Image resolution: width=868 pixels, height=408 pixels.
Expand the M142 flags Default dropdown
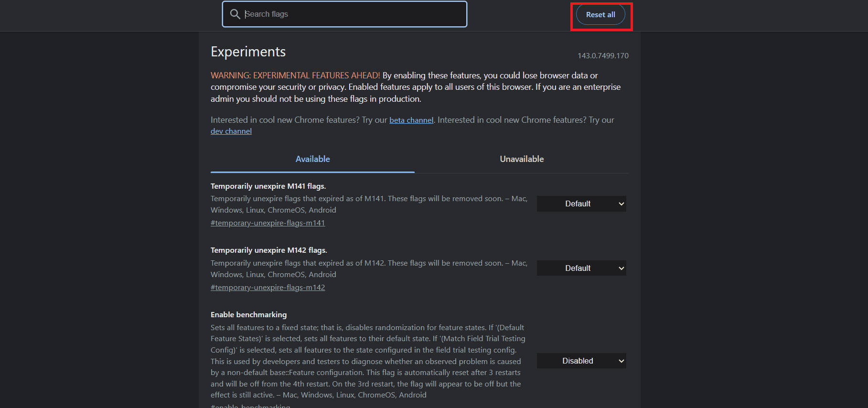(x=581, y=268)
